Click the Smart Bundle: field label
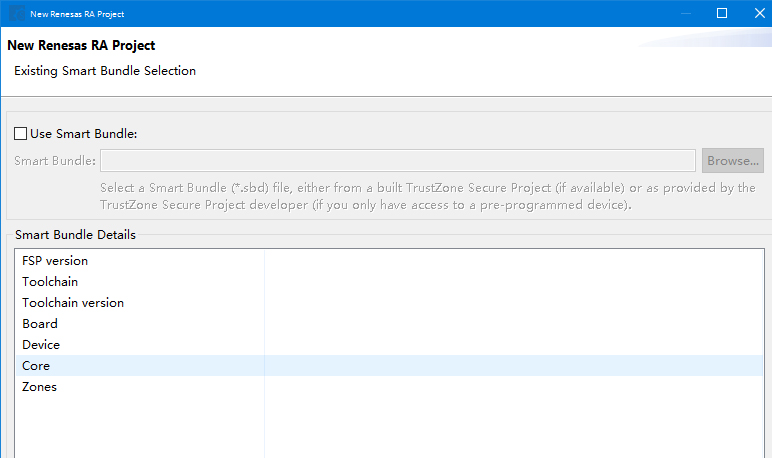This screenshot has height=458, width=772. [55, 161]
